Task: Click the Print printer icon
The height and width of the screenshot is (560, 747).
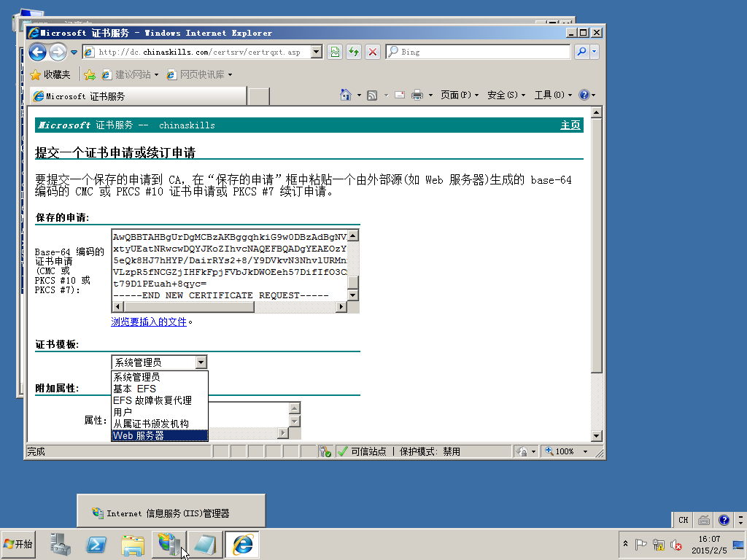Action: pyautogui.click(x=417, y=96)
